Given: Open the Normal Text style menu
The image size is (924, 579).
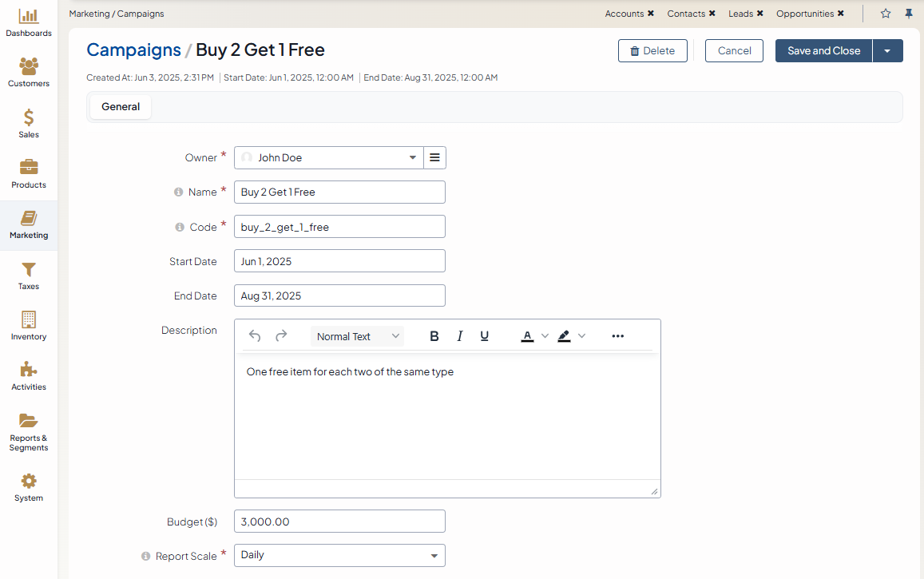Looking at the screenshot, I should (357, 336).
